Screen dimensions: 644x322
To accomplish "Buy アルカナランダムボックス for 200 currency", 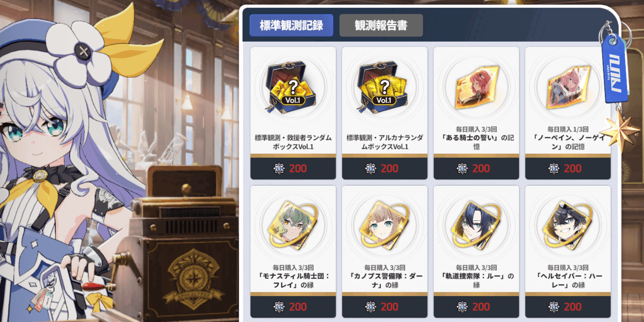I will (x=385, y=168).
